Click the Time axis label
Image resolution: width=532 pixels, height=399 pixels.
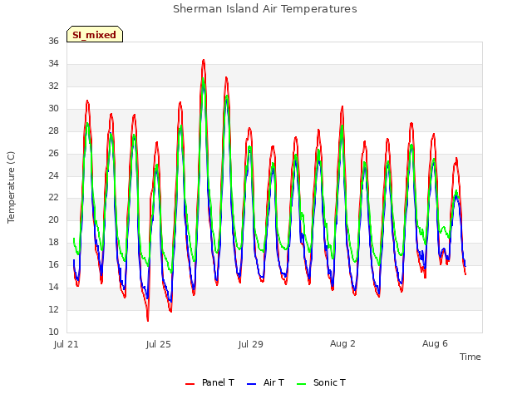[x=470, y=357]
